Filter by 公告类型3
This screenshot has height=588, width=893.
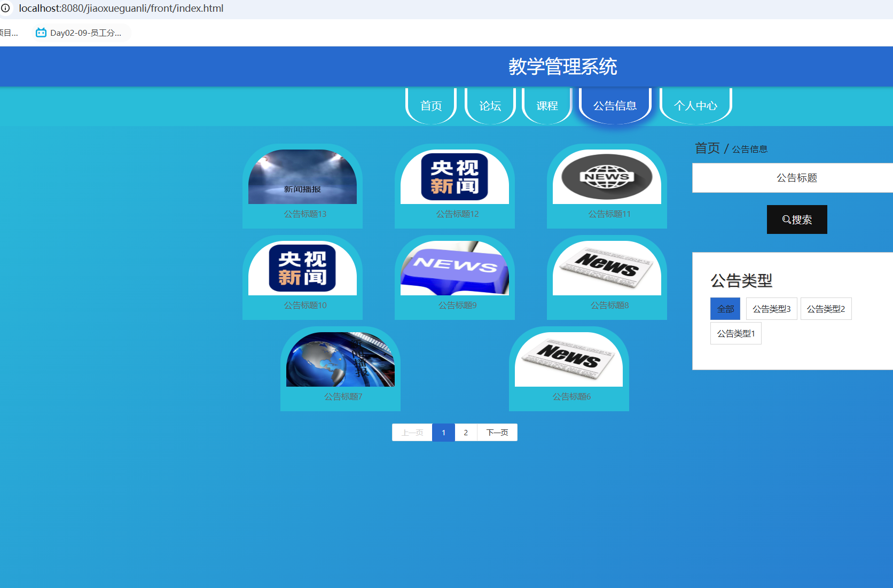point(771,309)
